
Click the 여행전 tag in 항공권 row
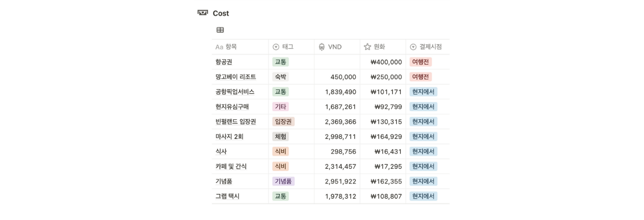tap(421, 62)
